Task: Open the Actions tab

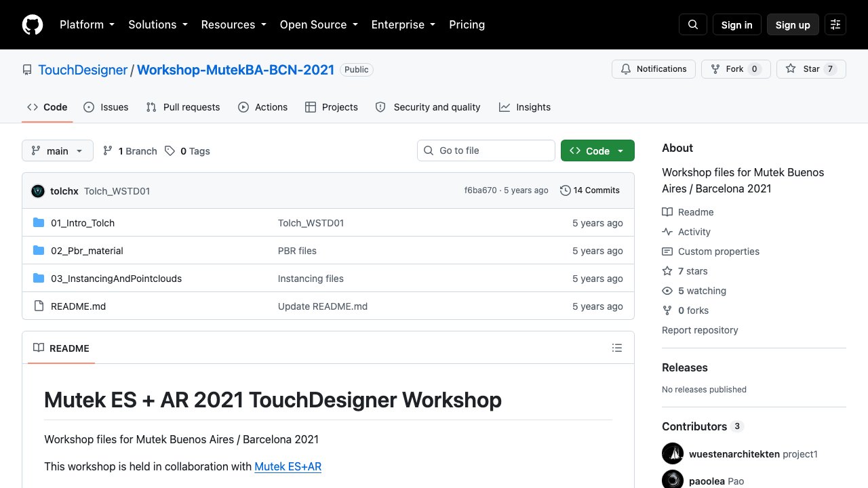Action: click(x=263, y=107)
